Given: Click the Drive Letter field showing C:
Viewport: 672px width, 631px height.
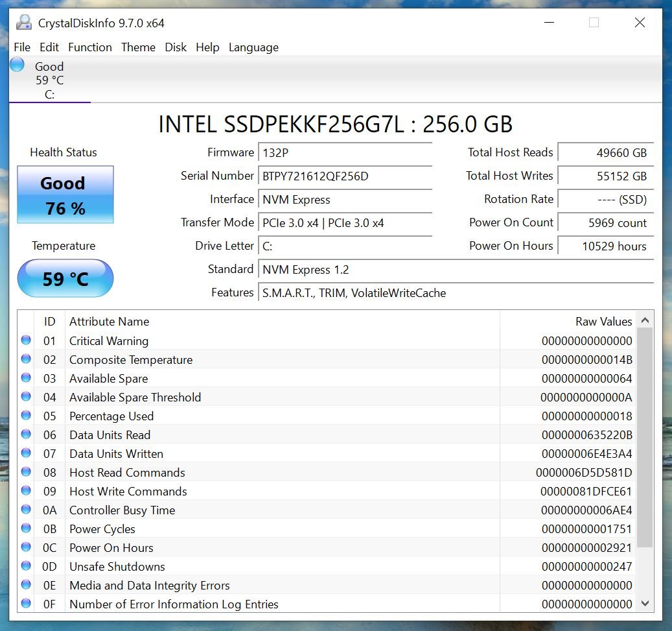Looking at the screenshot, I should click(345, 246).
